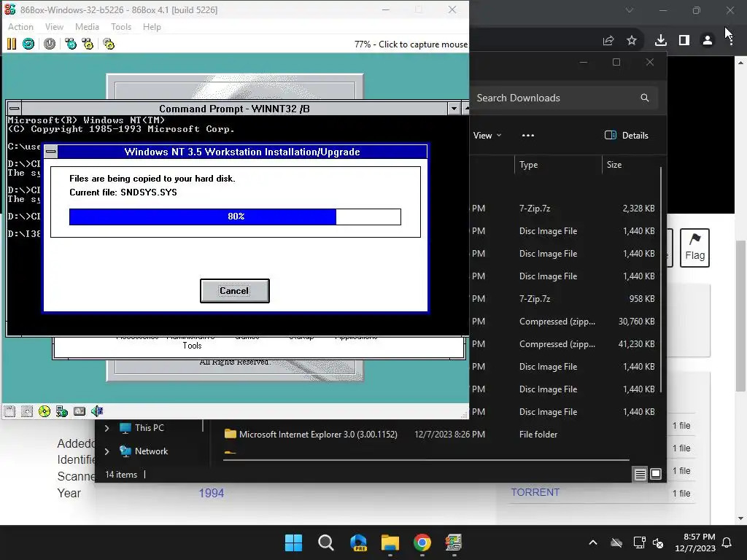The width and height of the screenshot is (747, 560).
Task: Open the Media menu in 86Box
Action: point(88,27)
